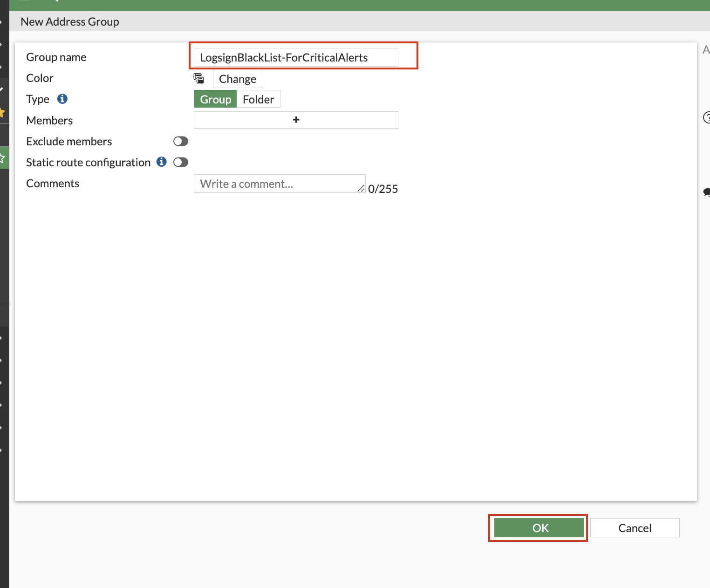This screenshot has height=588, width=710.
Task: Click the Cancel button
Action: pyautogui.click(x=635, y=528)
